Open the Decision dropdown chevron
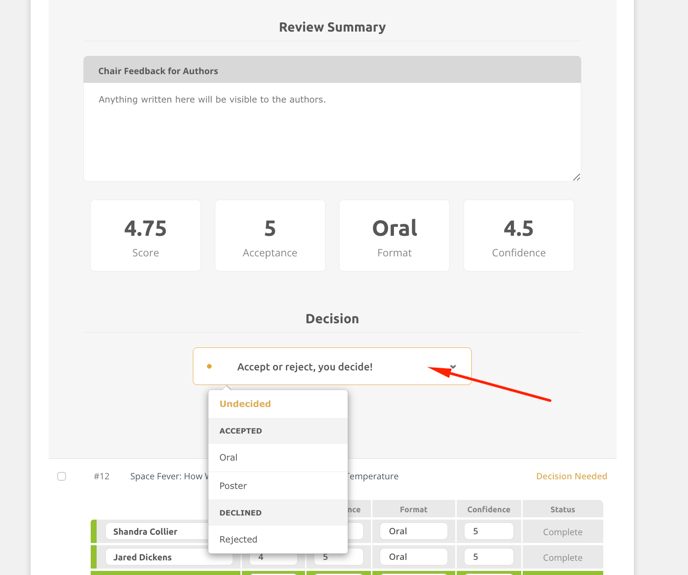Image resolution: width=688 pixels, height=575 pixels. click(453, 367)
